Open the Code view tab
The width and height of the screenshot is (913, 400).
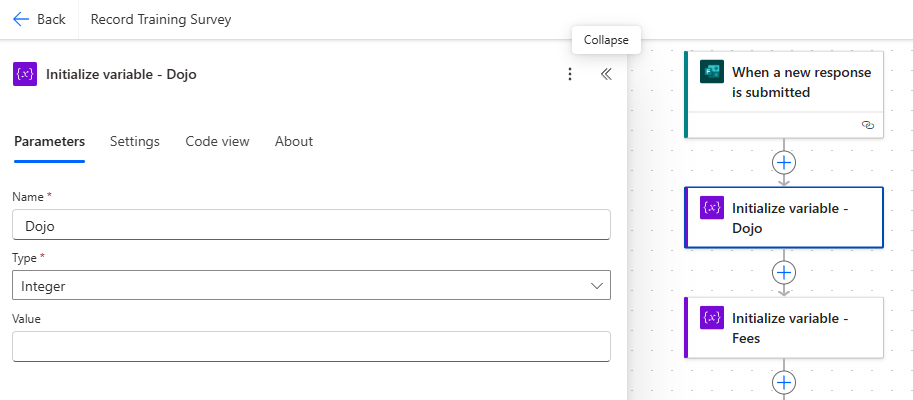click(x=217, y=142)
